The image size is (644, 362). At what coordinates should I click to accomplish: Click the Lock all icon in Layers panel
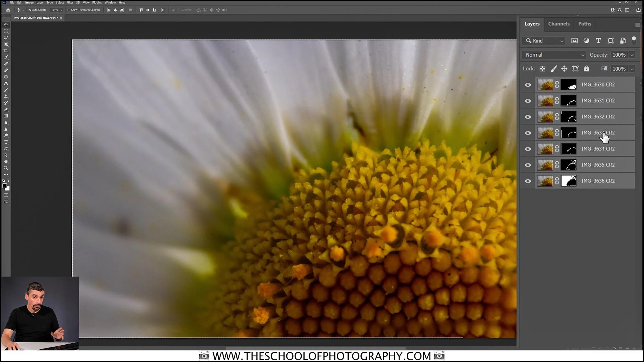tap(587, 69)
